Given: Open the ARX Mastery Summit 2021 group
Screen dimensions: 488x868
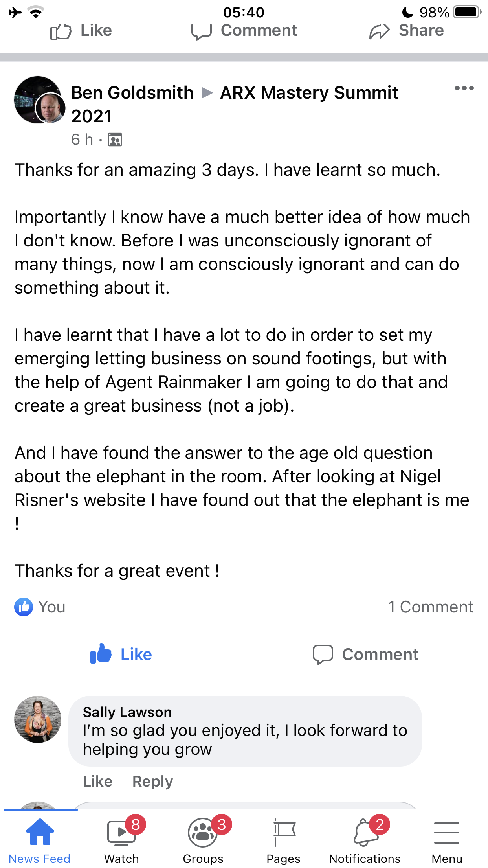Looking at the screenshot, I should 309,93.
